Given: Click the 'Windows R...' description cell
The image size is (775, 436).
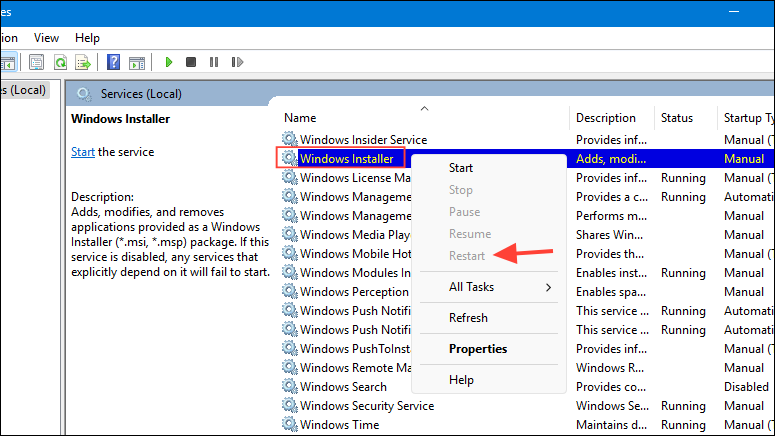Looking at the screenshot, I should point(609,368).
